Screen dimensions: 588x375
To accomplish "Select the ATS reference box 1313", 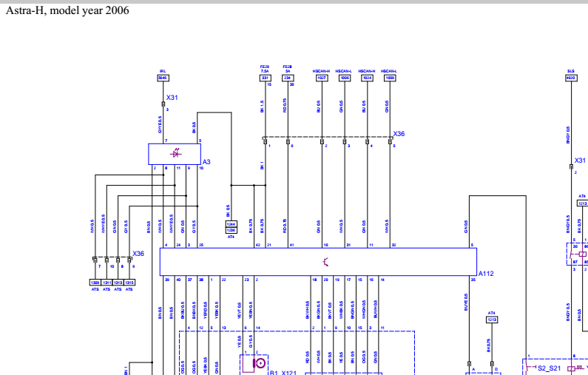I will (118, 283).
